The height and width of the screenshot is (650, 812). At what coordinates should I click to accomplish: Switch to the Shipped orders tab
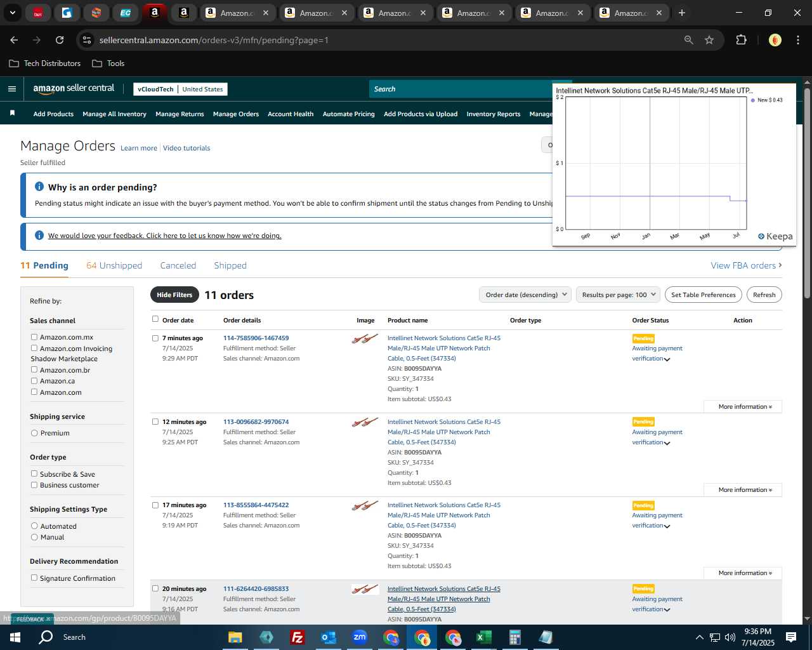click(x=230, y=265)
